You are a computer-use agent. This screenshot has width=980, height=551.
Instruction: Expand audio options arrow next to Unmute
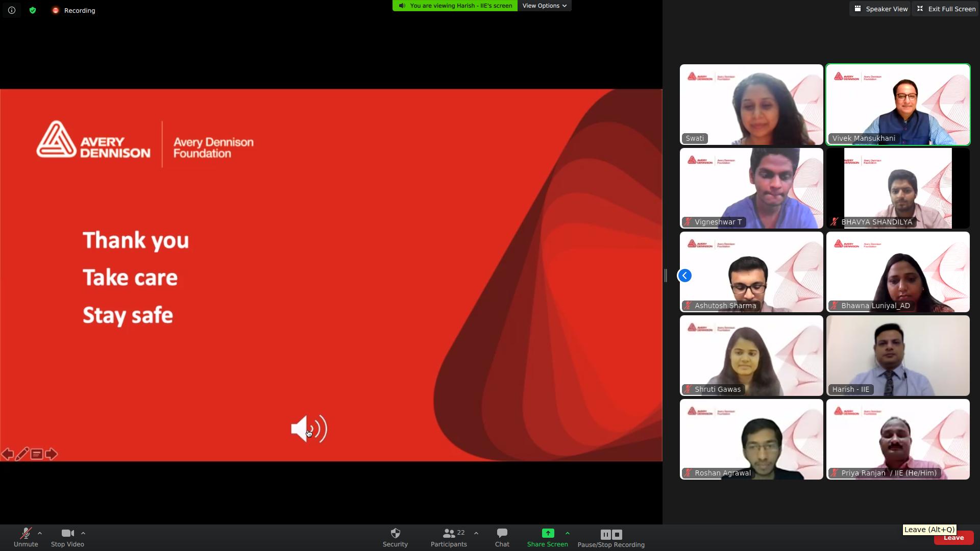pos(40,533)
